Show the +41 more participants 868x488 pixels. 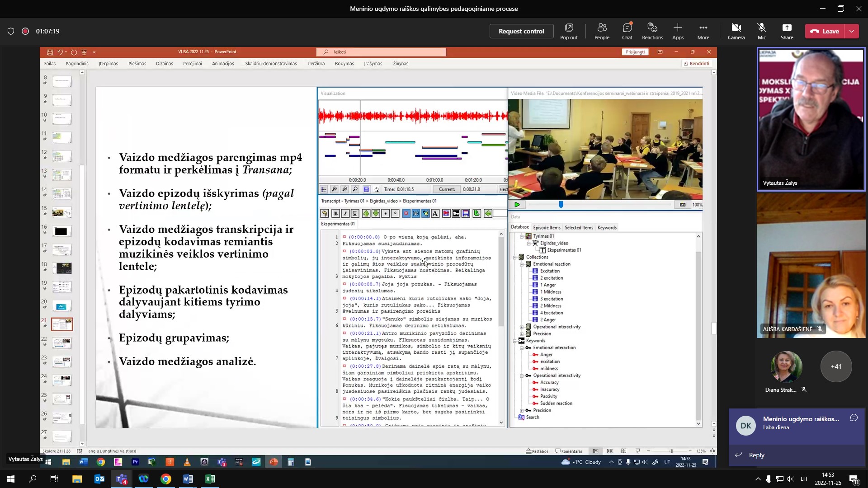tap(836, 366)
